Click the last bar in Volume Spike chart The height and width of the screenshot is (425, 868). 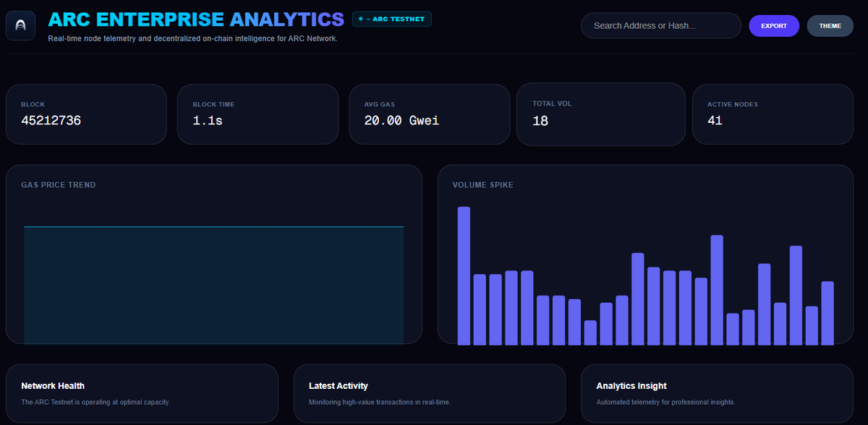827,313
